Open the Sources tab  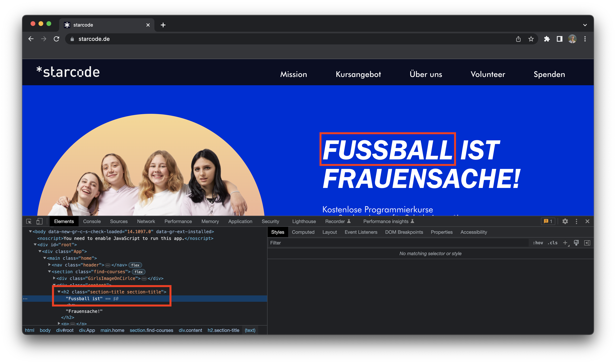click(x=119, y=221)
